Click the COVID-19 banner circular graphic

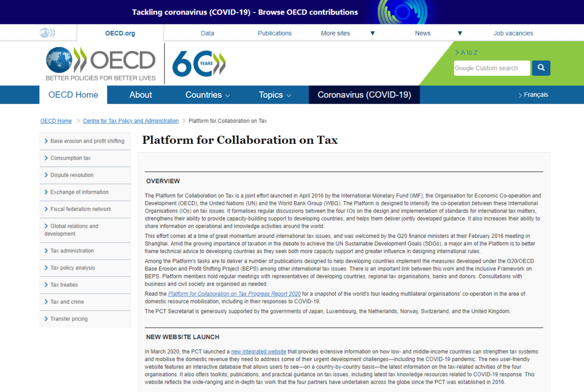402,12
